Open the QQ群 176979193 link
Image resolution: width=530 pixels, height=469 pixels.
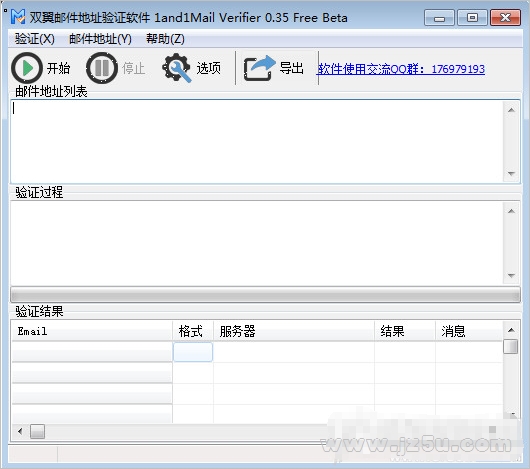(401, 69)
